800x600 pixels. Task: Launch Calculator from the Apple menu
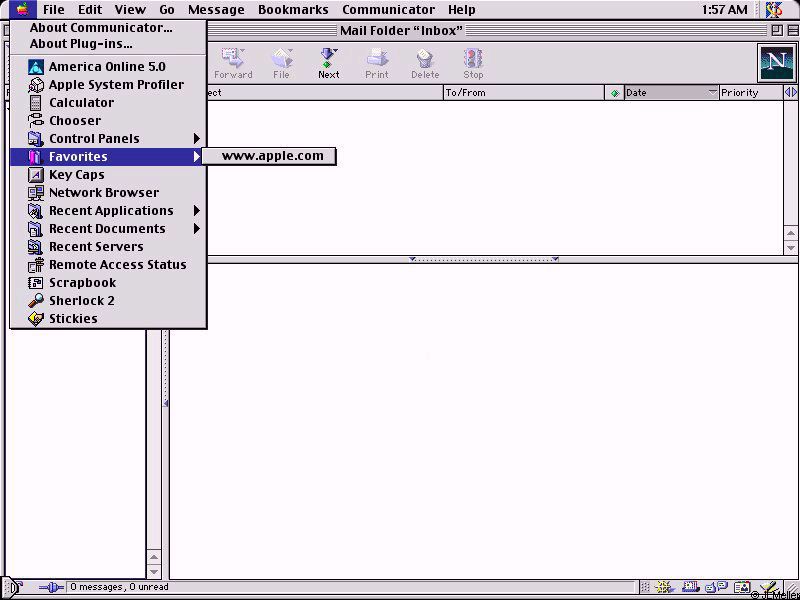[81, 102]
